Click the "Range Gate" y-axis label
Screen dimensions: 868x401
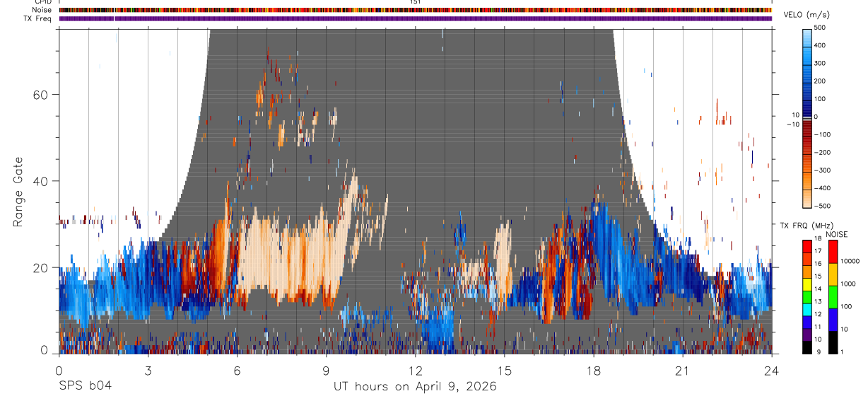(18, 191)
